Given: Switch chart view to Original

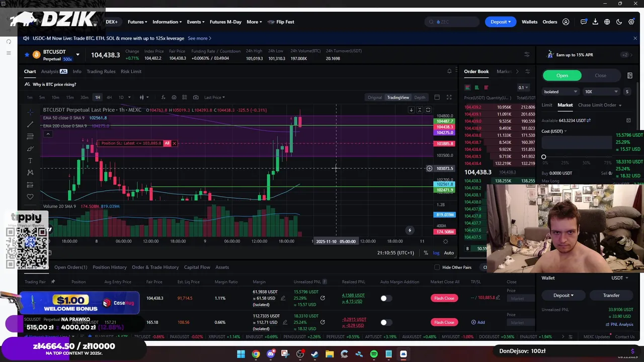Looking at the screenshot, I should click(374, 97).
